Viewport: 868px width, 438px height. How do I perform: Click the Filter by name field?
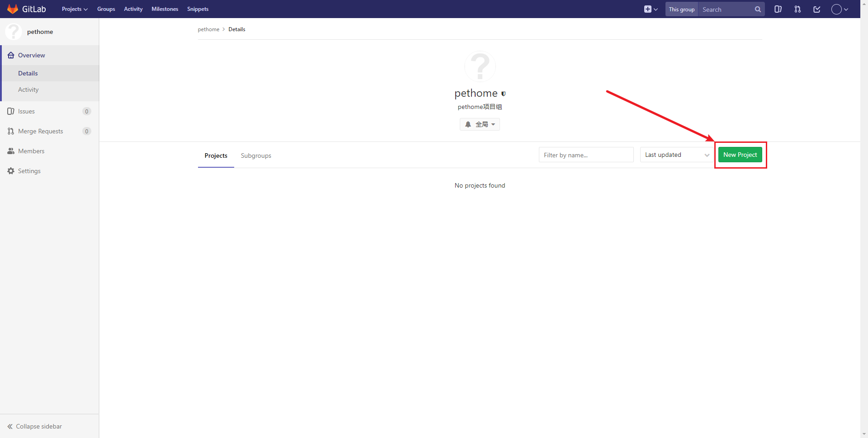586,155
